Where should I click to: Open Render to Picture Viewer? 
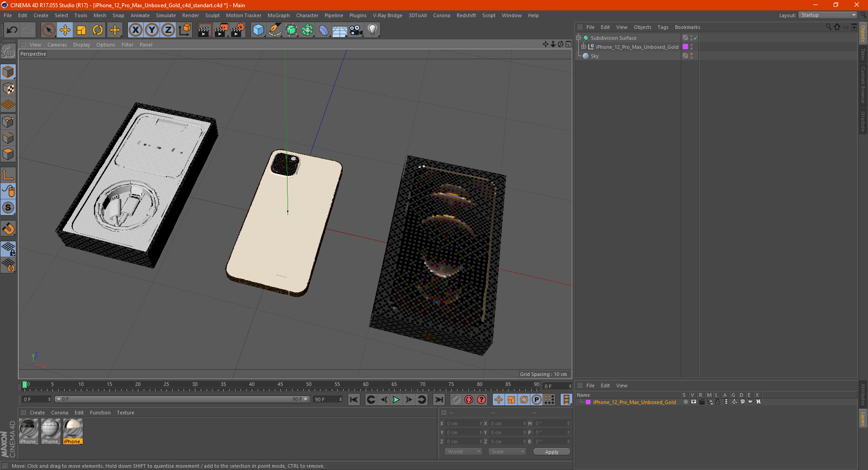point(221,30)
